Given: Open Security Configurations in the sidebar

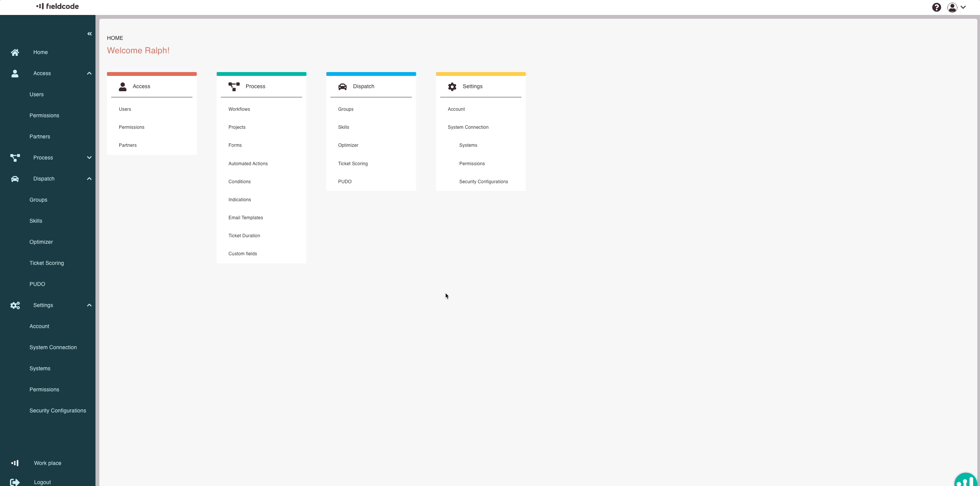Looking at the screenshot, I should 58,410.
